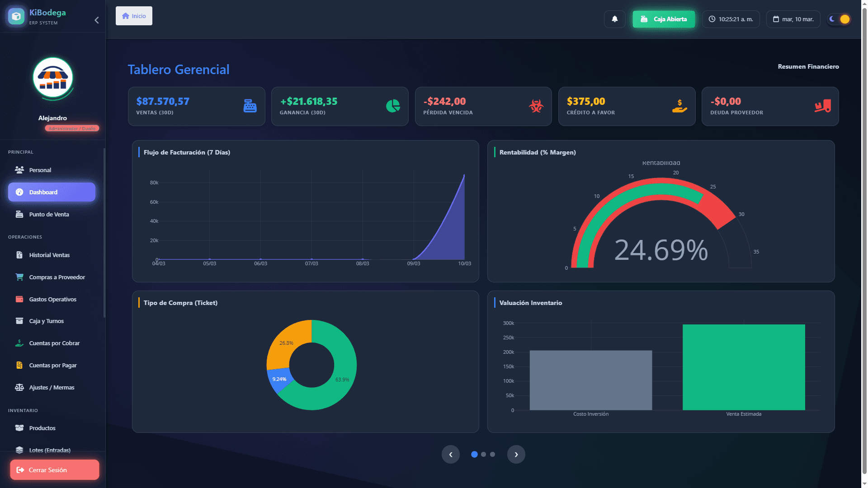Toggle the dark mode theme switch
The height and width of the screenshot is (488, 868).
pos(839,19)
